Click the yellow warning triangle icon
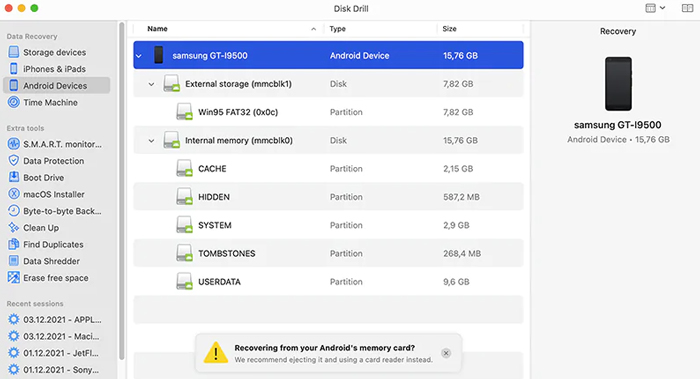This screenshot has width=700, height=379. pyautogui.click(x=216, y=353)
